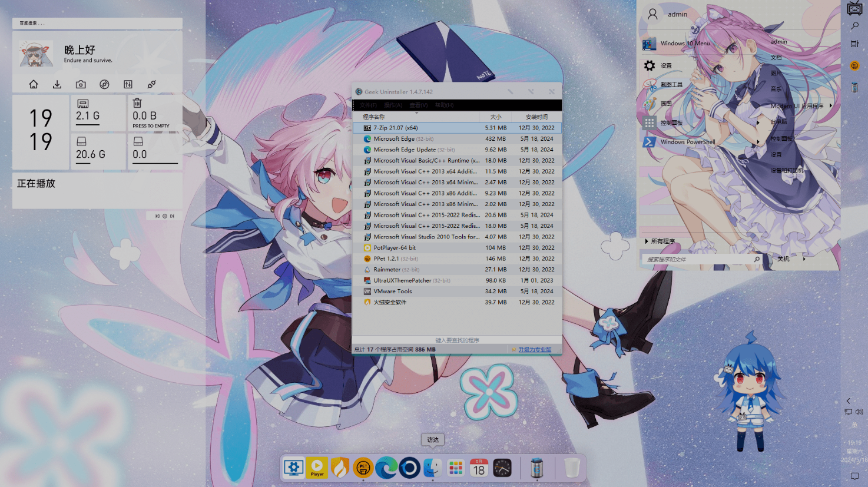Screen dimensions: 868x487
Task: Click the 搜索程序和文件 search box
Action: point(701,259)
